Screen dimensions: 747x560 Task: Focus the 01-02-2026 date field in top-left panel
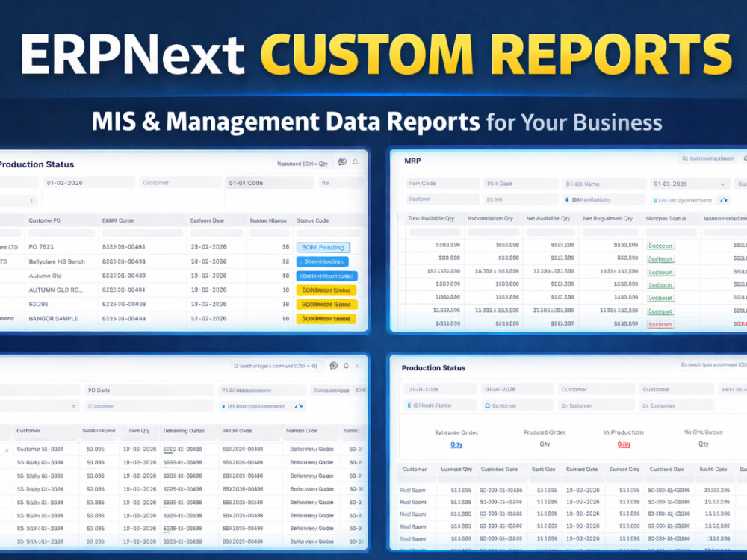click(x=89, y=183)
